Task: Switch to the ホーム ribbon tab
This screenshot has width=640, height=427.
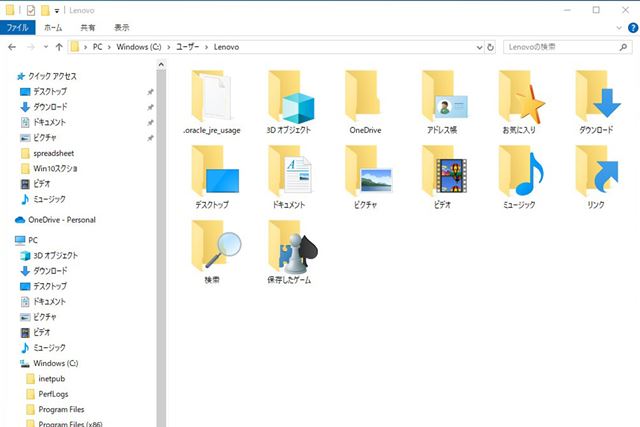Action: [x=53, y=28]
